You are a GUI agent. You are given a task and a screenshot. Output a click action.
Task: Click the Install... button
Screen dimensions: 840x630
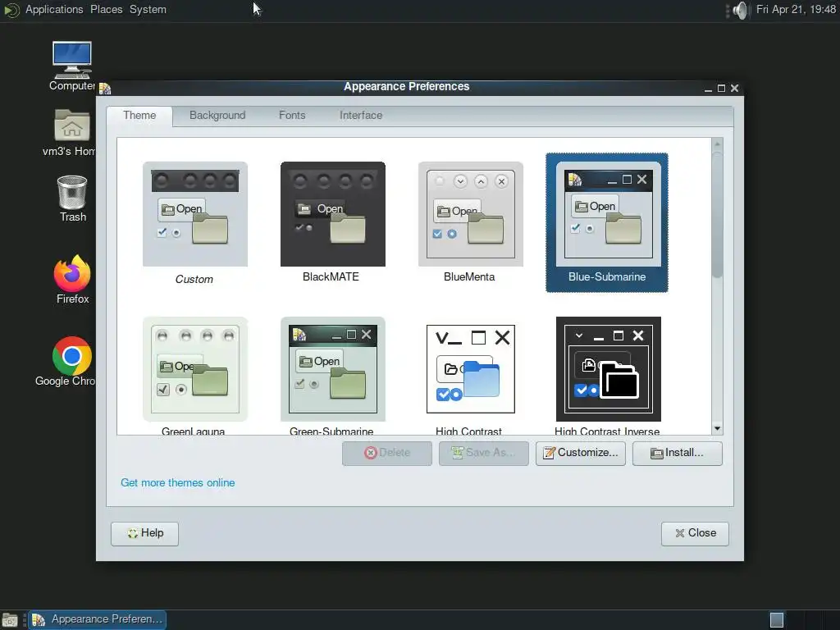(677, 453)
